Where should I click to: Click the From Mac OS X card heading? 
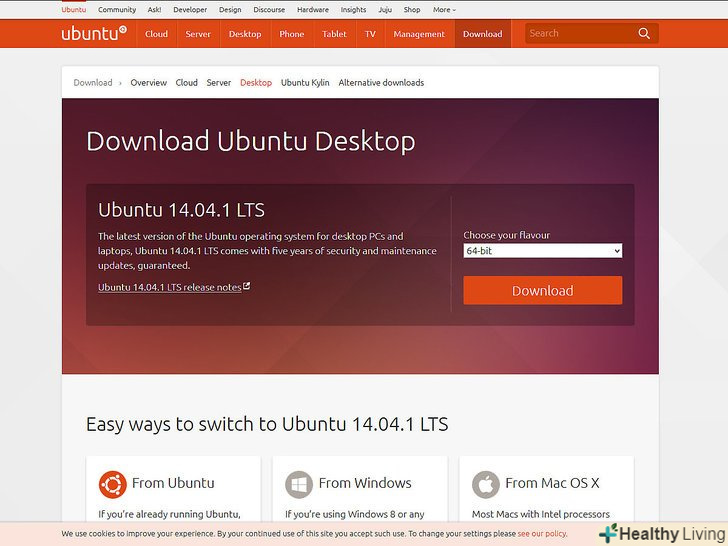pyautogui.click(x=552, y=483)
